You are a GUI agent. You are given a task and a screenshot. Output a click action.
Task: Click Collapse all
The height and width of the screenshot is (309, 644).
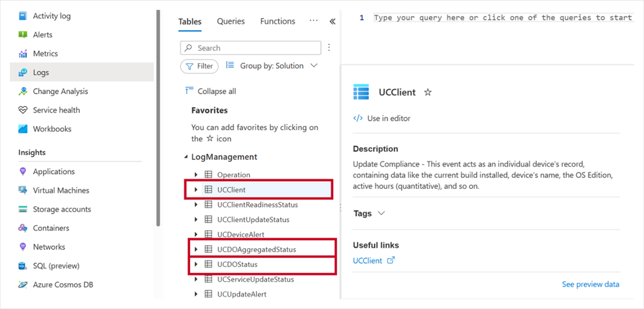(x=217, y=91)
